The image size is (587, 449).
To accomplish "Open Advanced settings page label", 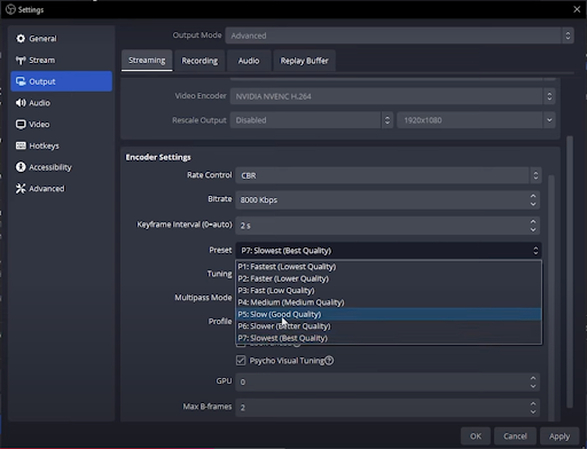I will click(x=46, y=188).
